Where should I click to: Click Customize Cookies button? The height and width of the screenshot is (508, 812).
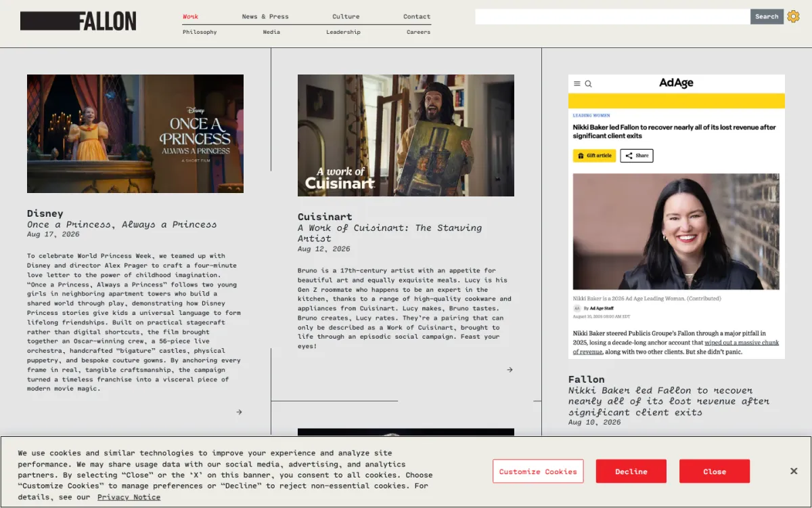pos(538,471)
